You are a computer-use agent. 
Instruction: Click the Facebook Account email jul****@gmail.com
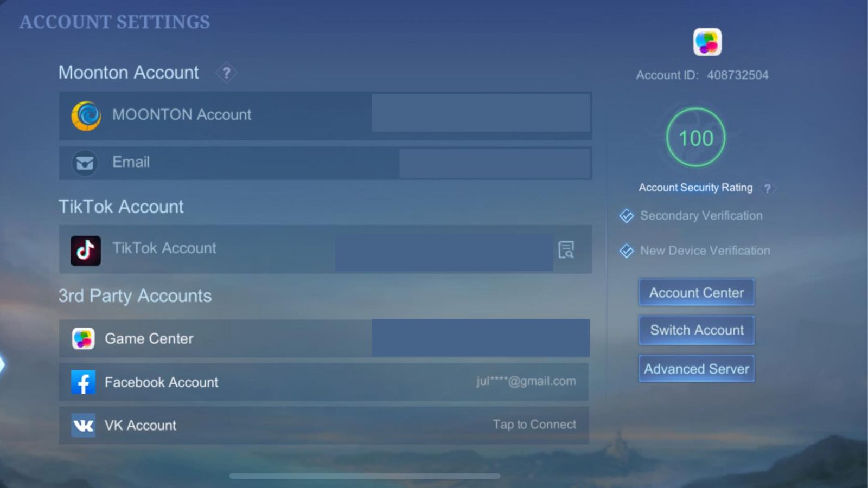tap(526, 381)
